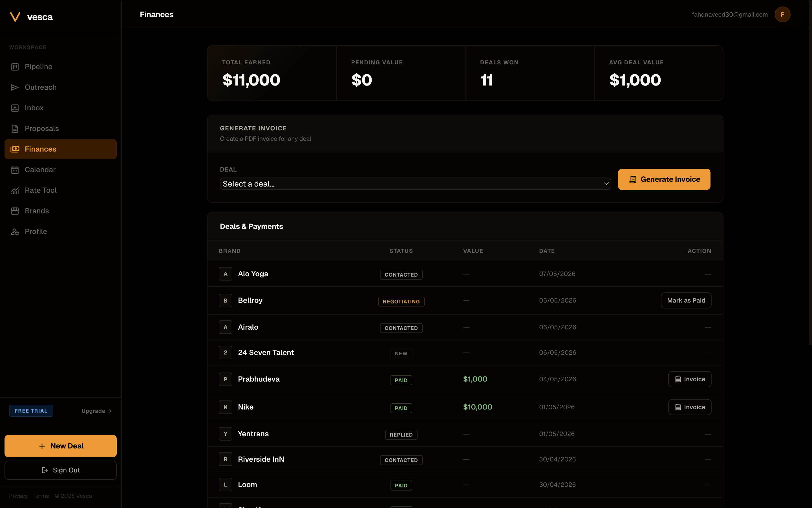Click the Yentrans brand avatar Y
The height and width of the screenshot is (508, 812).
coord(226,434)
